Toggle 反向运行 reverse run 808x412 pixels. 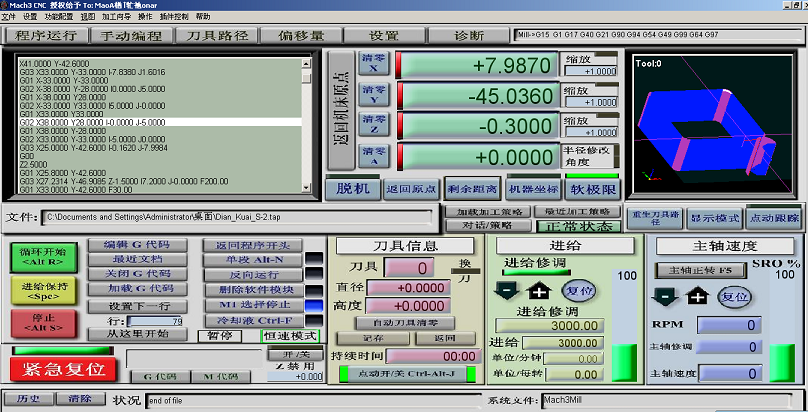[253, 274]
